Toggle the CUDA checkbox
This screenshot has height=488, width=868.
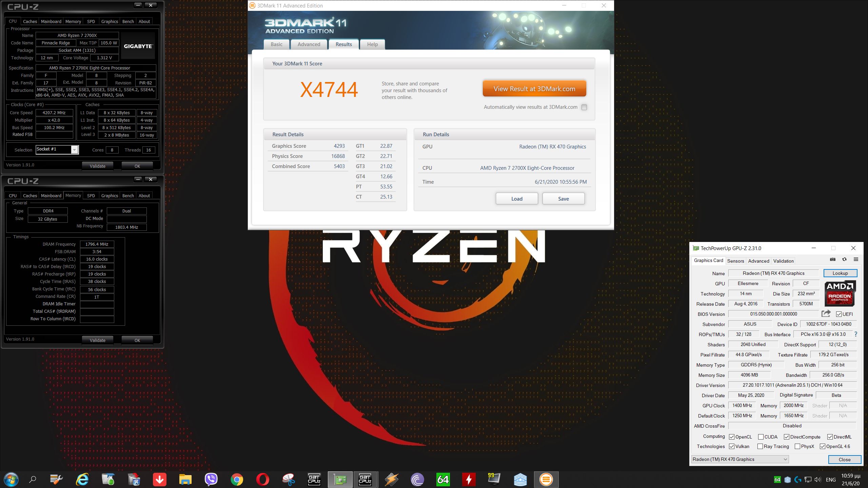click(x=761, y=437)
